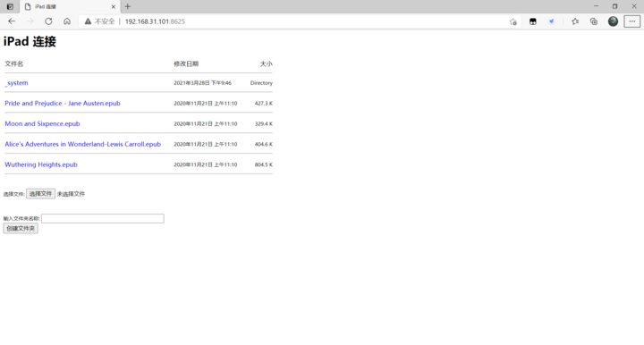Viewport: 644px width, 345px height.
Task: Reload the current page
Action: (48, 21)
